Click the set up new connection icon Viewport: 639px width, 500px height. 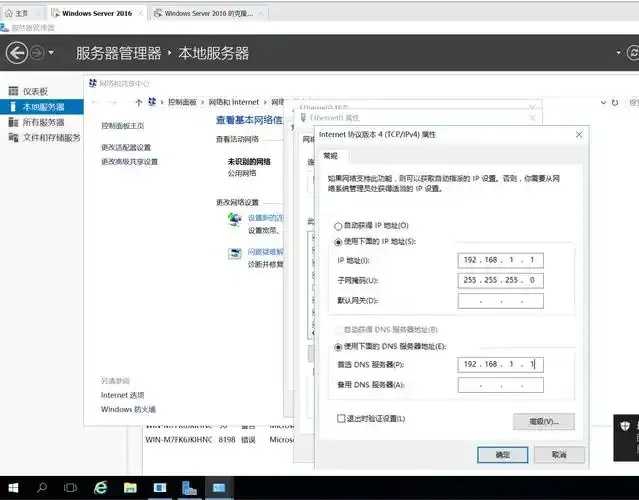[x=234, y=220]
